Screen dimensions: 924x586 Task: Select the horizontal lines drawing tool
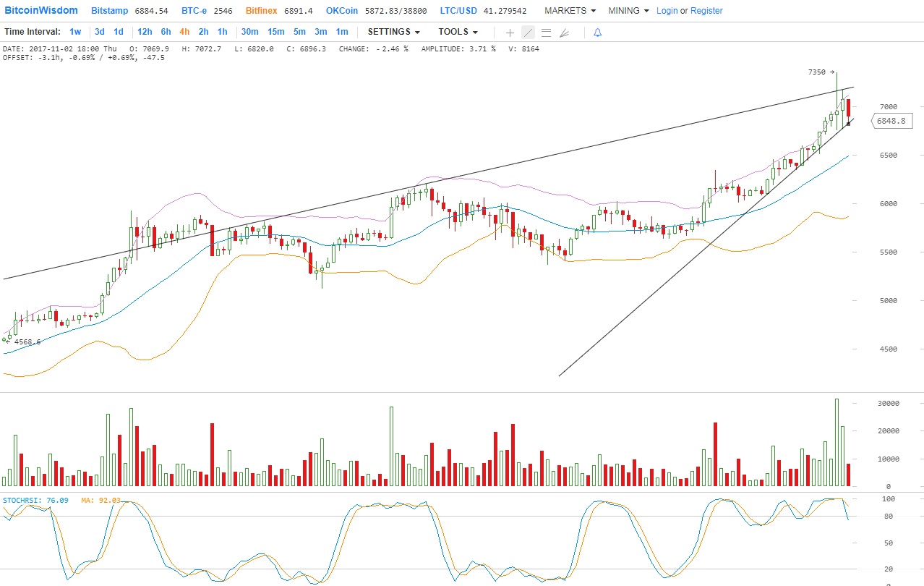point(546,33)
